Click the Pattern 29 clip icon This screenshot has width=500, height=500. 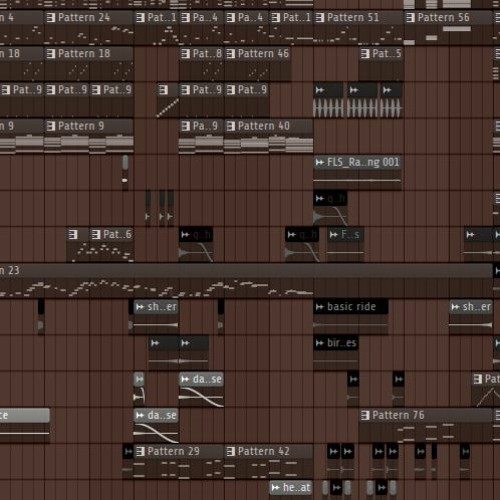[x=141, y=452]
